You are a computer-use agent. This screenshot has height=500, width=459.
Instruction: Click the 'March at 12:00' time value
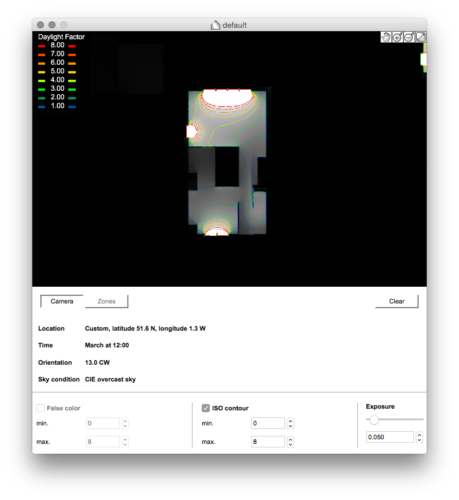pyautogui.click(x=107, y=345)
